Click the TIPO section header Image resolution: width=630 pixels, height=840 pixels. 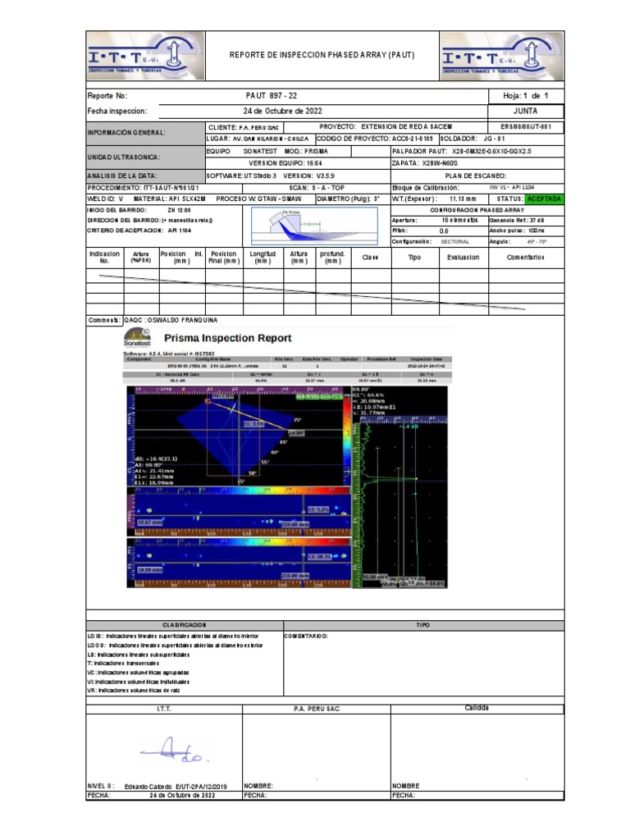pyautogui.click(x=423, y=625)
